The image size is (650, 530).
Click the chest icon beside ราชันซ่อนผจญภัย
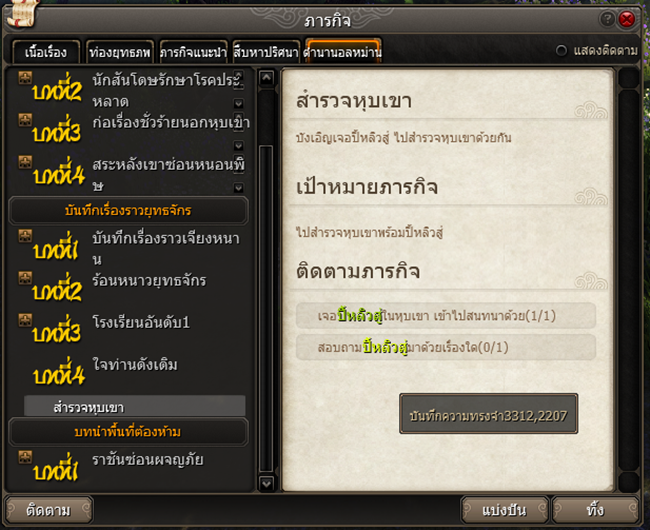(25, 457)
